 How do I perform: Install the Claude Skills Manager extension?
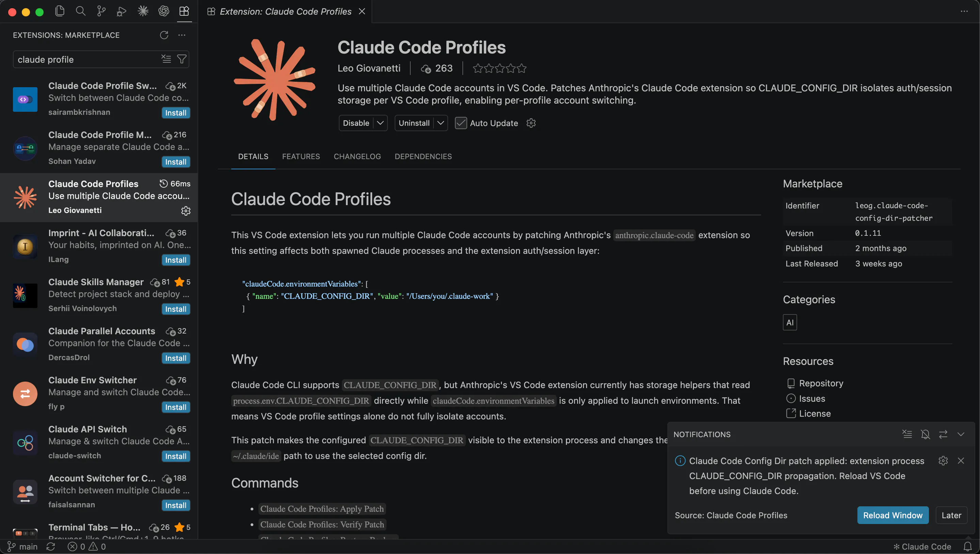pos(176,309)
